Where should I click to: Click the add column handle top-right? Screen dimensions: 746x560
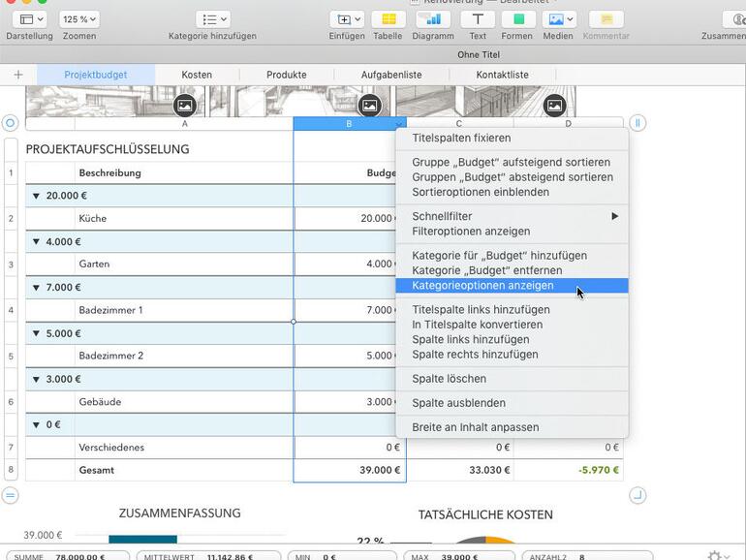coord(637,123)
